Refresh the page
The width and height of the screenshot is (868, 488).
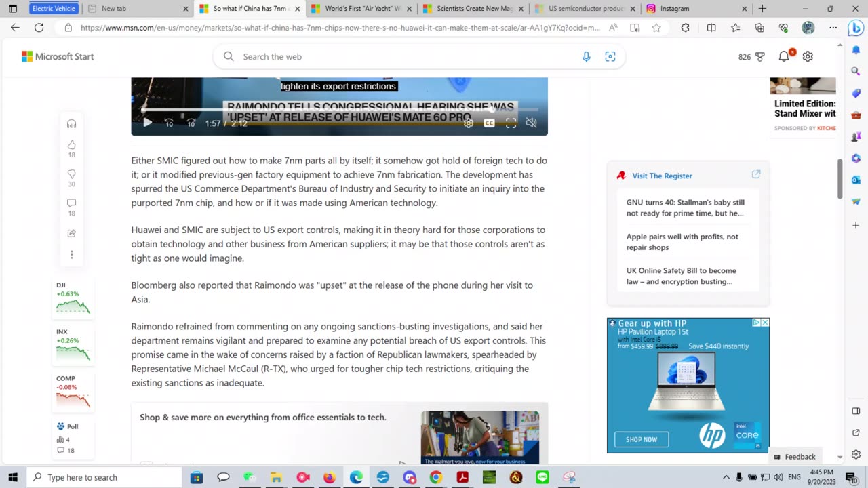[x=39, y=28]
